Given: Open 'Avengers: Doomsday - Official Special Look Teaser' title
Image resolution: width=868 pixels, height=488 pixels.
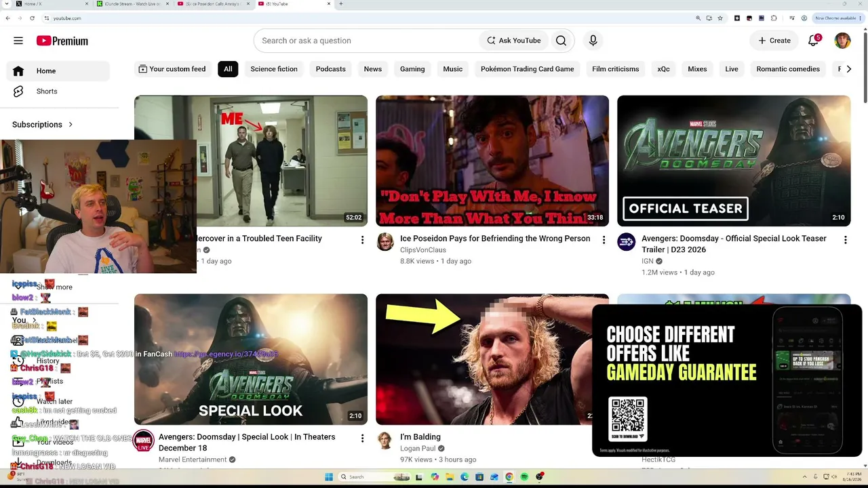Looking at the screenshot, I should pyautogui.click(x=734, y=244).
